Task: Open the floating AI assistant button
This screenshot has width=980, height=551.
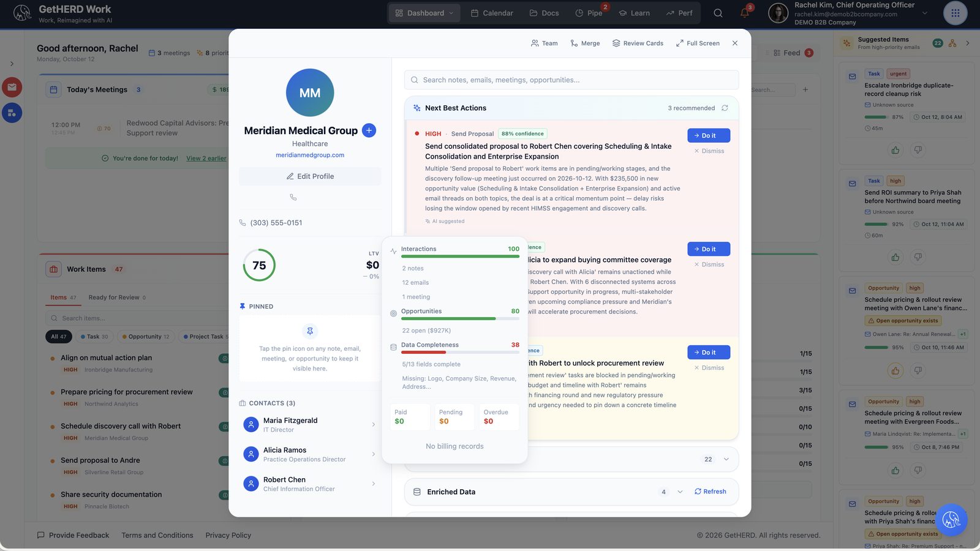Action: point(951,520)
